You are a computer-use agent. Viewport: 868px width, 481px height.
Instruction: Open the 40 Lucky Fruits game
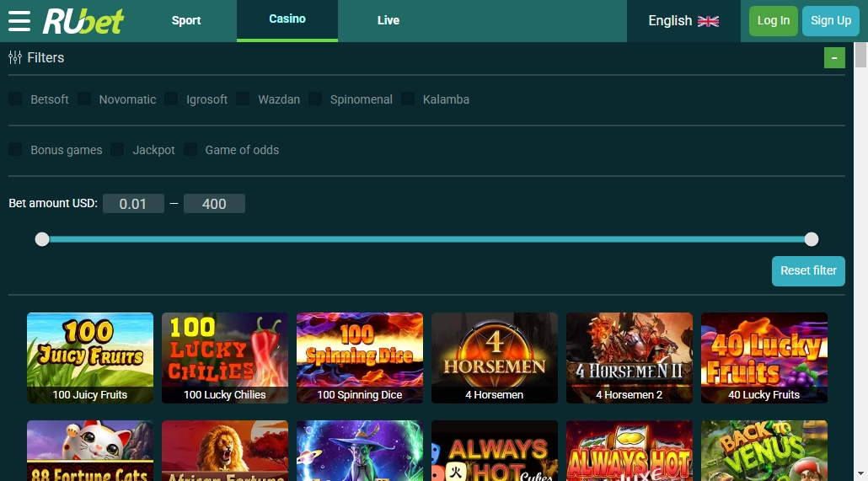point(764,357)
